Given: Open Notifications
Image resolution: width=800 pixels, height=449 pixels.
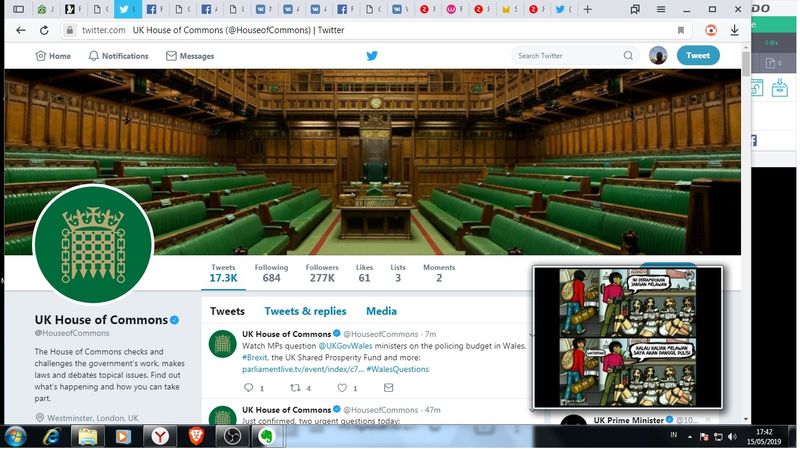Looking at the screenshot, I should [118, 56].
